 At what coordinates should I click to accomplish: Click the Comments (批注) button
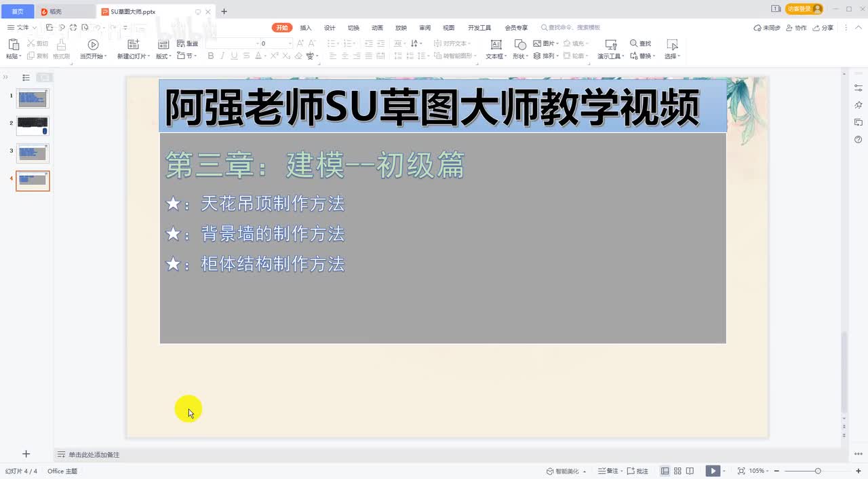tap(638, 471)
